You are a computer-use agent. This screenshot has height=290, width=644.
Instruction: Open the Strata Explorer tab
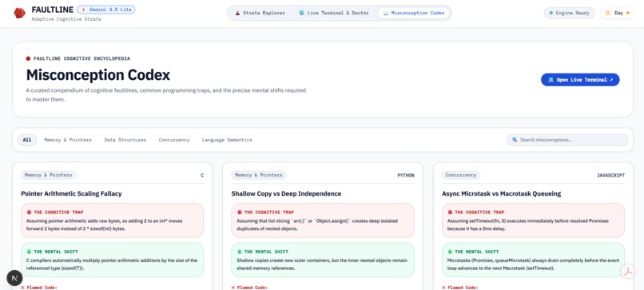coord(260,13)
